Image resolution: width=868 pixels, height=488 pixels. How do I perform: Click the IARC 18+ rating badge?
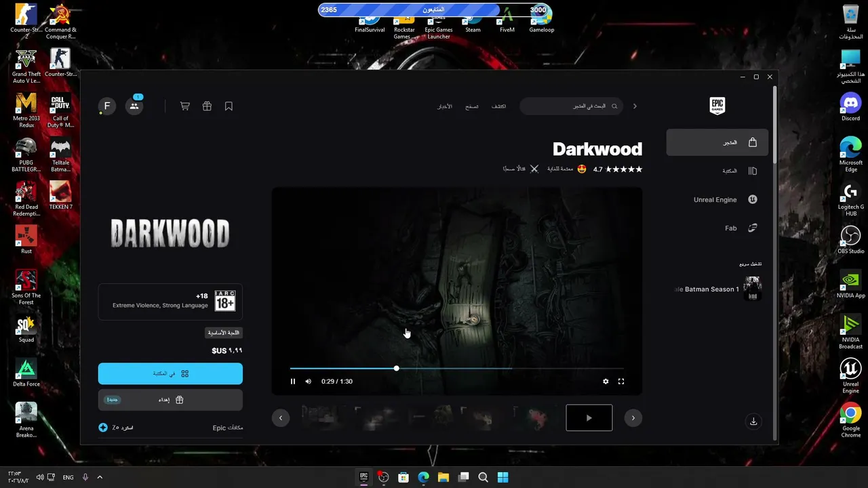point(225,300)
